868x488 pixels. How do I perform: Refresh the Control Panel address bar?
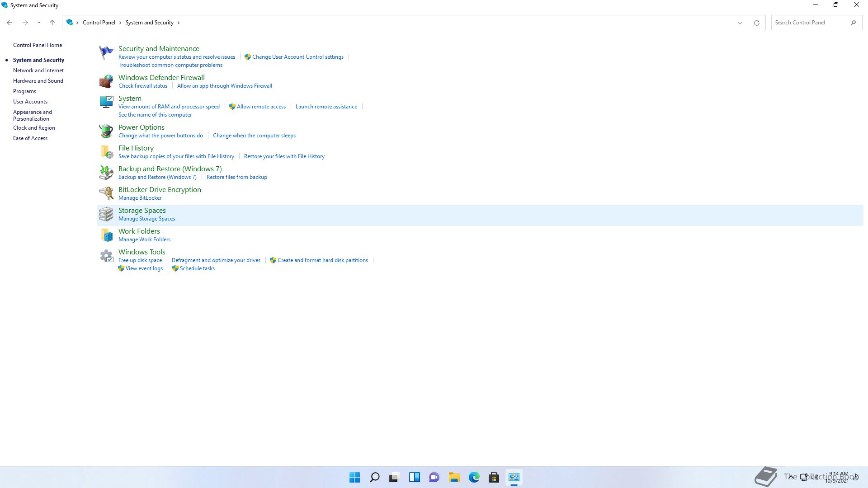pos(756,23)
